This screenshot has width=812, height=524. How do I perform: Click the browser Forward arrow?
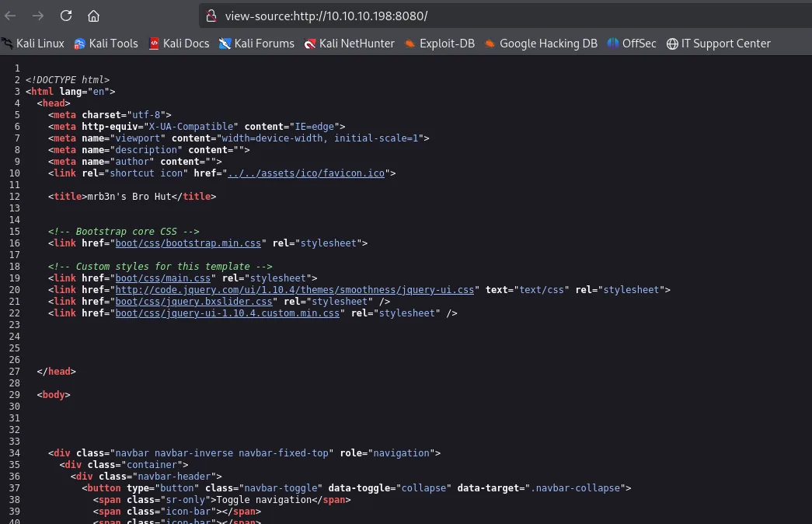point(38,16)
